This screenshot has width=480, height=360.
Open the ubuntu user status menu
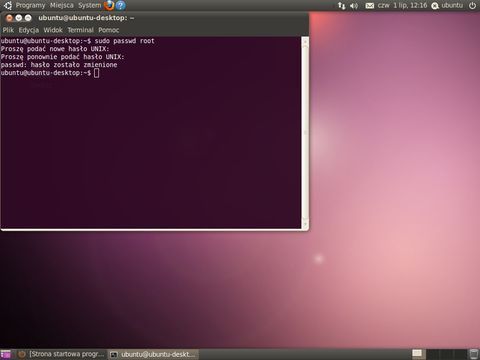coord(447,5)
